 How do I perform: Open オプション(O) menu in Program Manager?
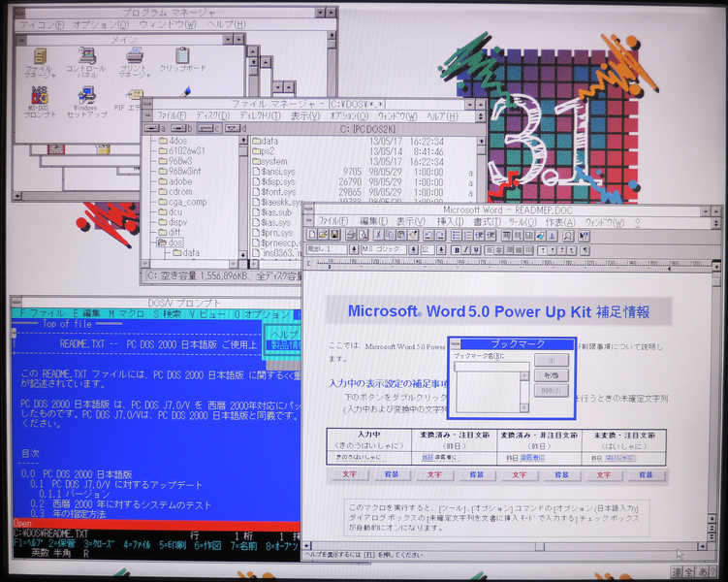pyautogui.click(x=101, y=25)
